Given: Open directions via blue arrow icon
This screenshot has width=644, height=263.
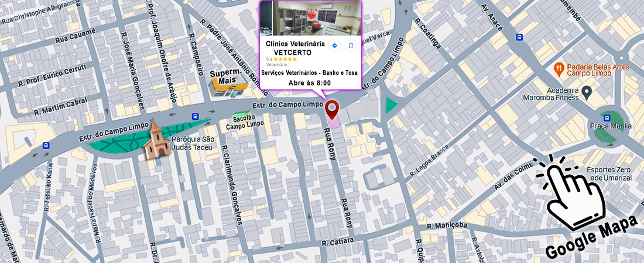Looking at the screenshot, I should pyautogui.click(x=334, y=46).
